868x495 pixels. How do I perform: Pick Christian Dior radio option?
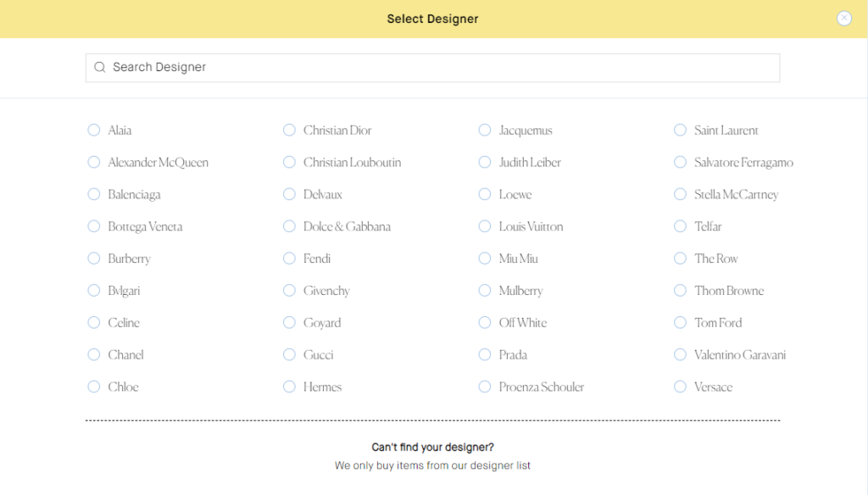[x=290, y=131]
